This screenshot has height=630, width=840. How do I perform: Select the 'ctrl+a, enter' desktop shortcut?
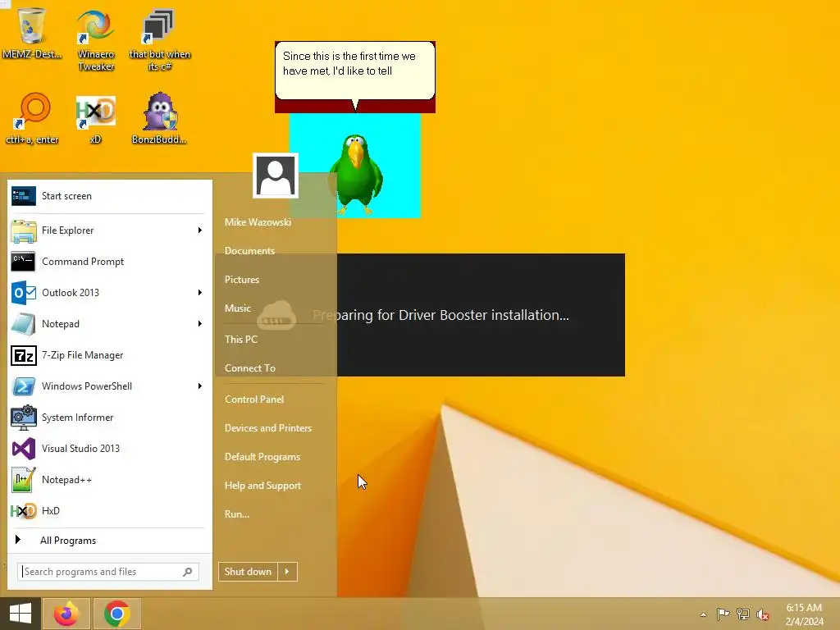pyautogui.click(x=32, y=119)
